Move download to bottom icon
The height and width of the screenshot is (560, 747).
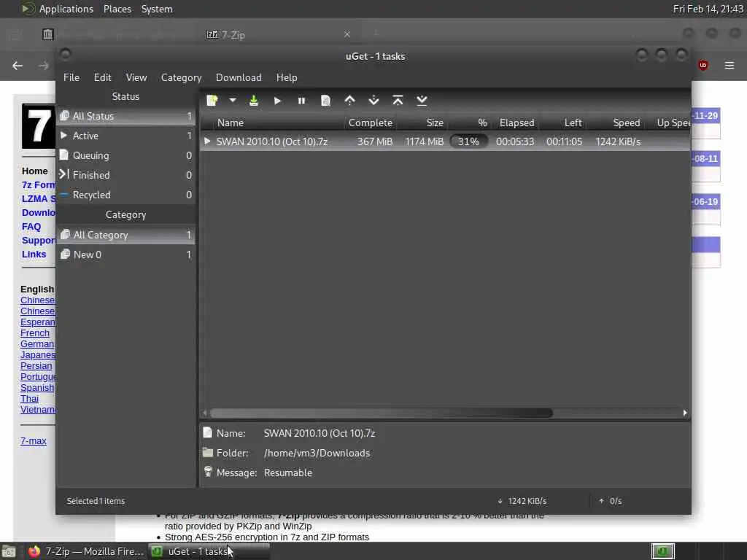click(x=422, y=101)
